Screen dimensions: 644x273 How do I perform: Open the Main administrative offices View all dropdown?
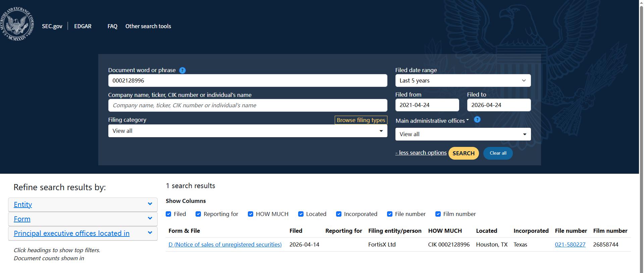click(463, 134)
